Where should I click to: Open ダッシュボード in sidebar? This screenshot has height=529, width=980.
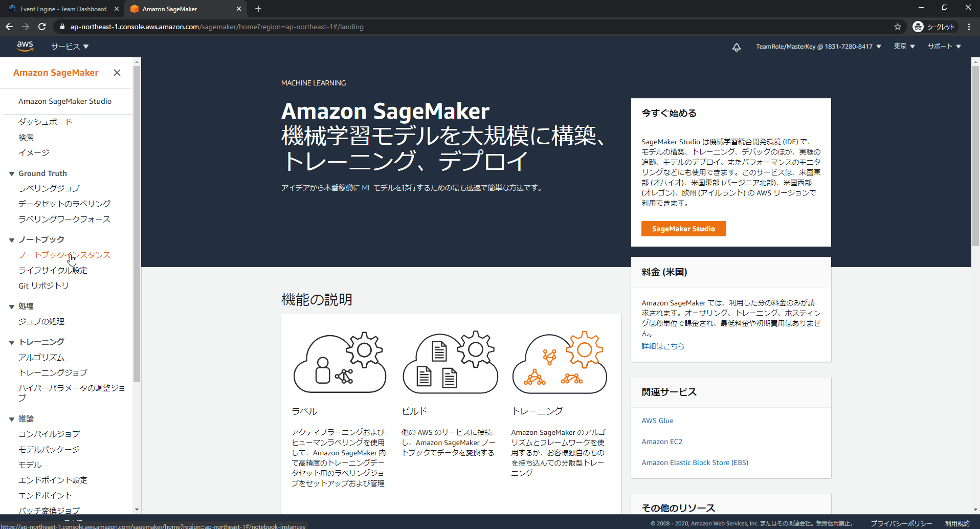45,122
